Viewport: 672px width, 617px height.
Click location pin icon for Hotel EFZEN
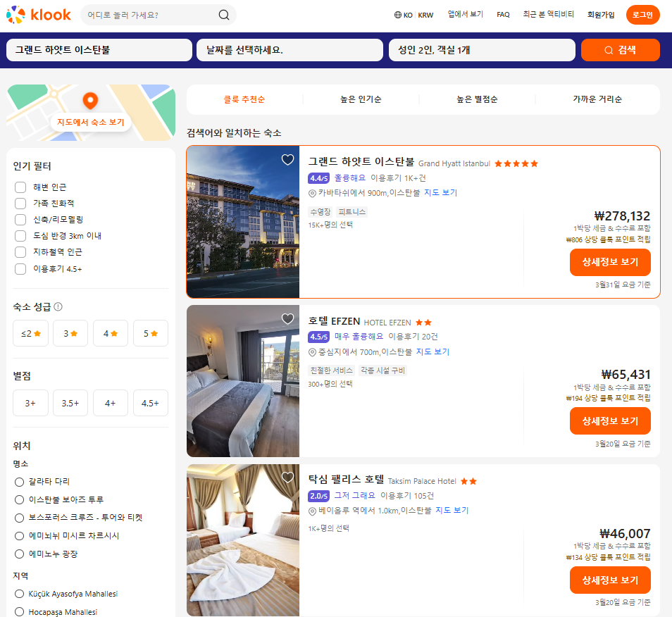tap(313, 352)
